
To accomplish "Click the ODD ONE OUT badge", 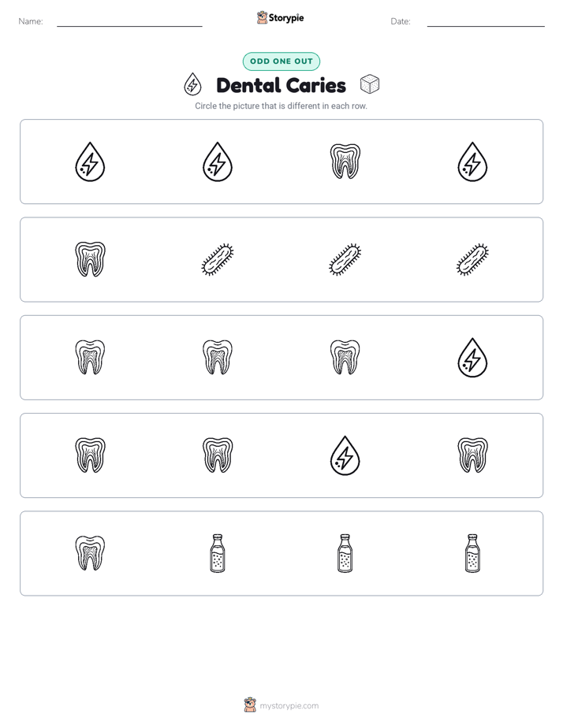I will pyautogui.click(x=281, y=61).
